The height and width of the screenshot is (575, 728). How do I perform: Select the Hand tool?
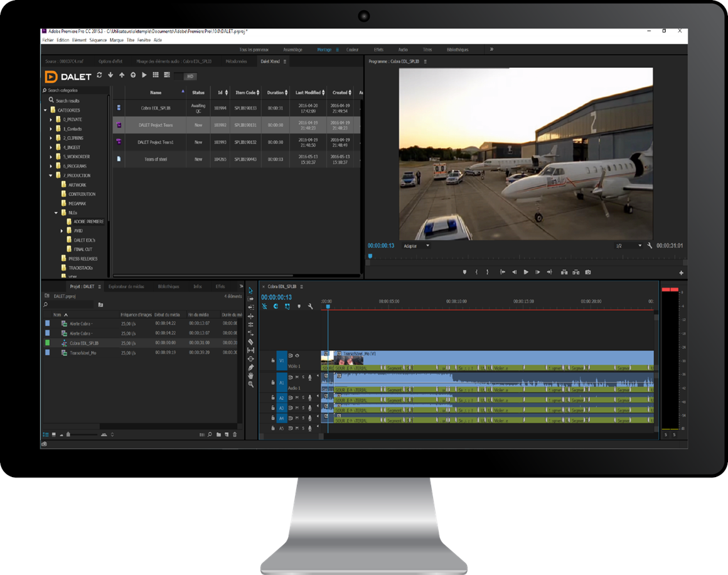251,375
